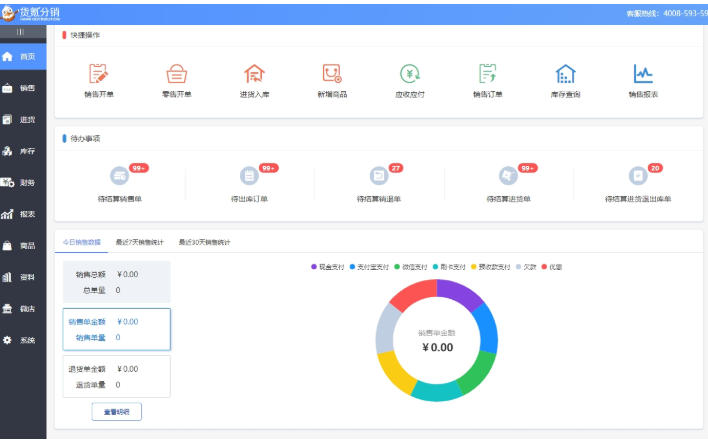
Task: Open 销售开单 quick action icon
Action: (98, 75)
